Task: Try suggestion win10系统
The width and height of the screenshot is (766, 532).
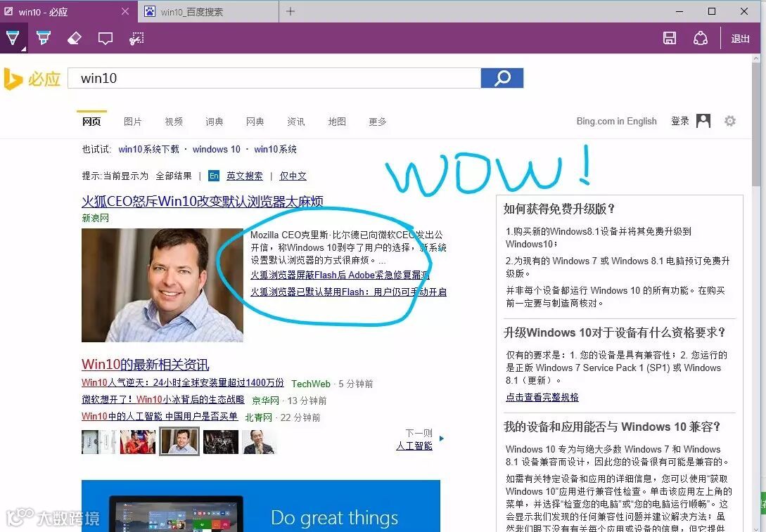Action: point(276,150)
